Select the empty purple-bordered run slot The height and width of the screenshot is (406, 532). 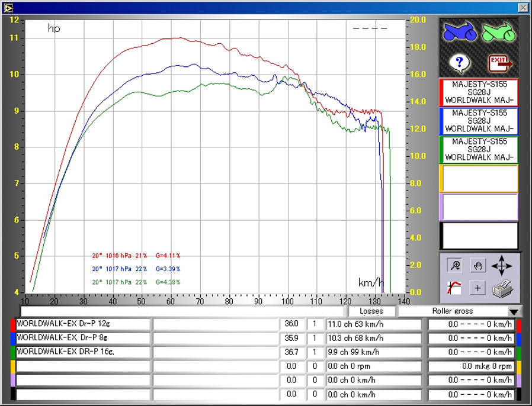(479, 207)
